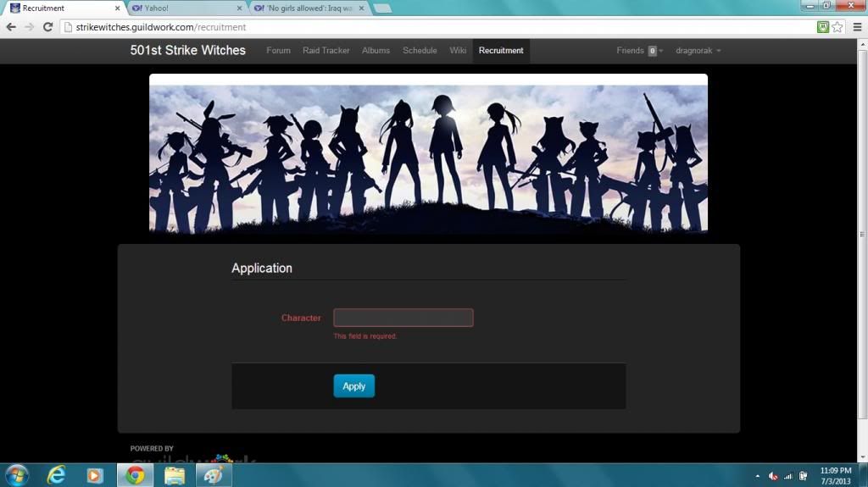This screenshot has height=487, width=868.
Task: Show hidden system tray icons
Action: [x=759, y=476]
